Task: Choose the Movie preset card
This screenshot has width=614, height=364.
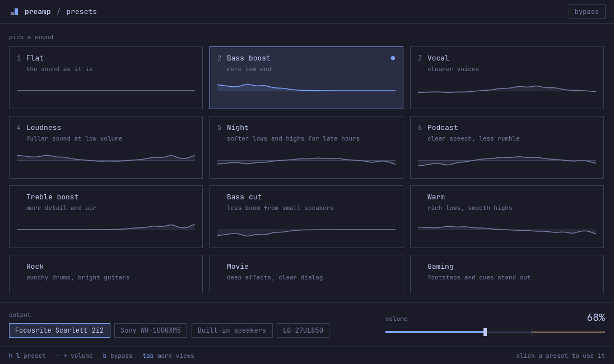Action: click(x=306, y=274)
